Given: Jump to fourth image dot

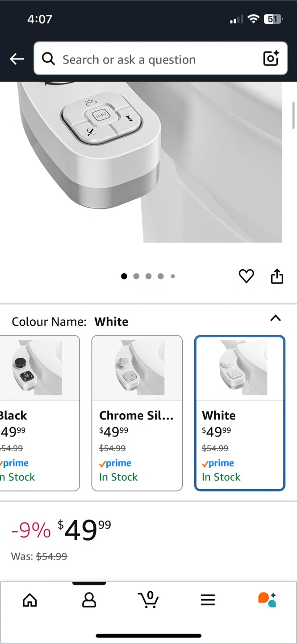Looking at the screenshot, I should coord(161,276).
